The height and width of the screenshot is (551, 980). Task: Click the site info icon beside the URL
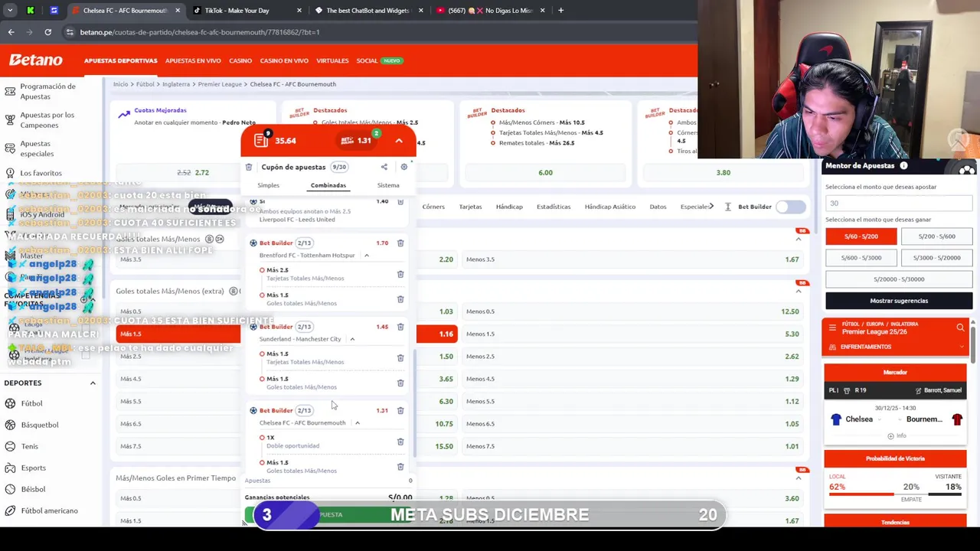click(70, 32)
